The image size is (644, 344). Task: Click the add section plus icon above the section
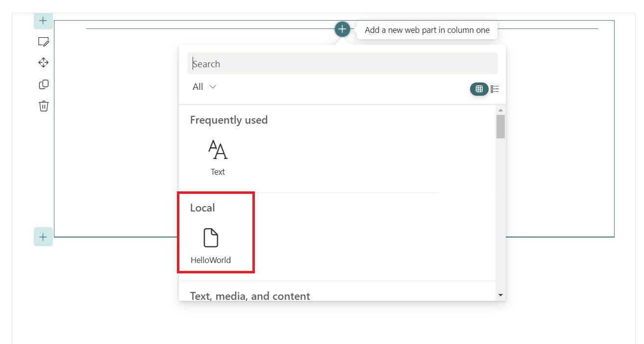pos(43,21)
